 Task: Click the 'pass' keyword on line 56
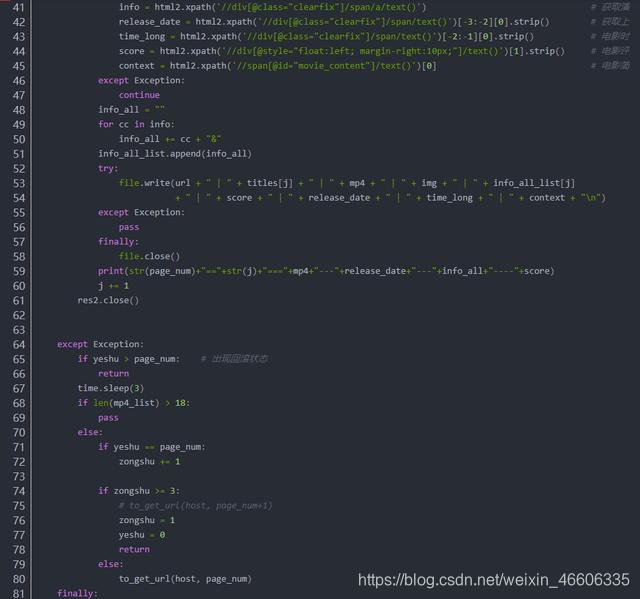point(129,227)
